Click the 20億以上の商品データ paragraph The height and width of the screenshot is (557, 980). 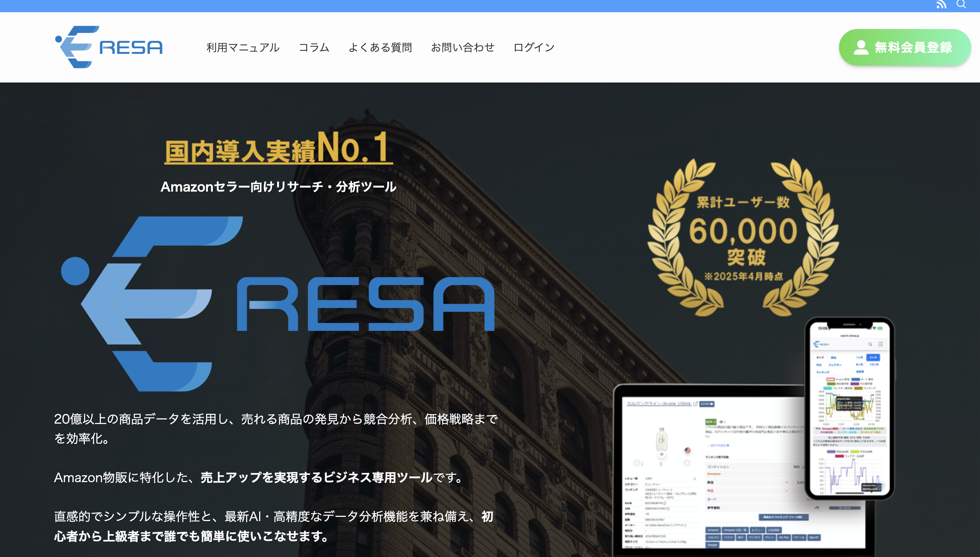(x=276, y=429)
